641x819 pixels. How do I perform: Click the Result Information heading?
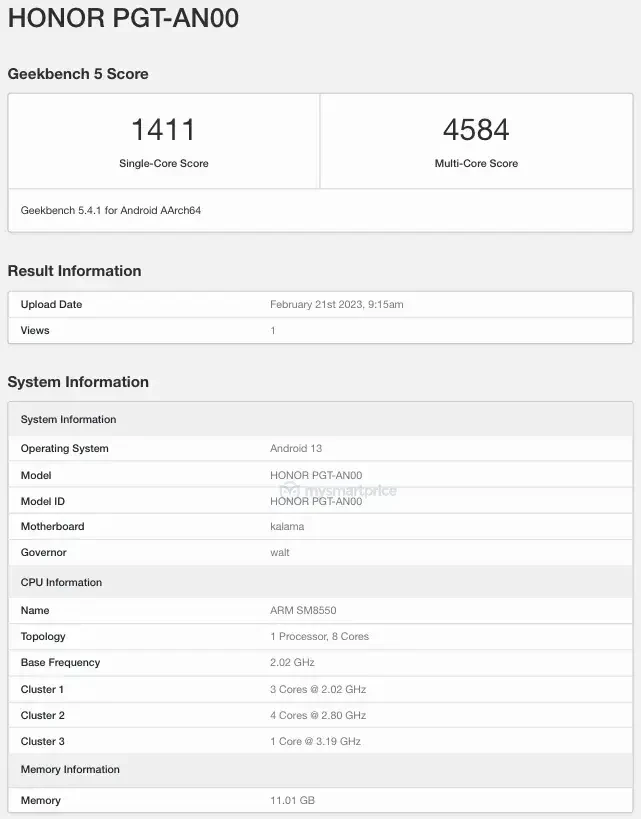pos(74,271)
